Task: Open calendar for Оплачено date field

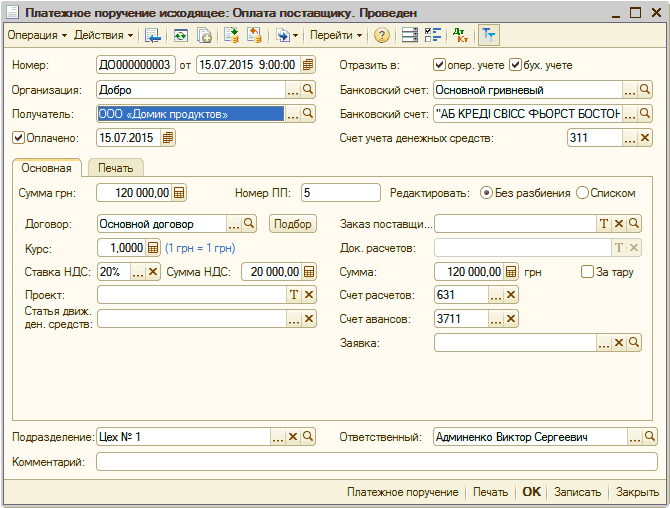Action: pos(168,137)
